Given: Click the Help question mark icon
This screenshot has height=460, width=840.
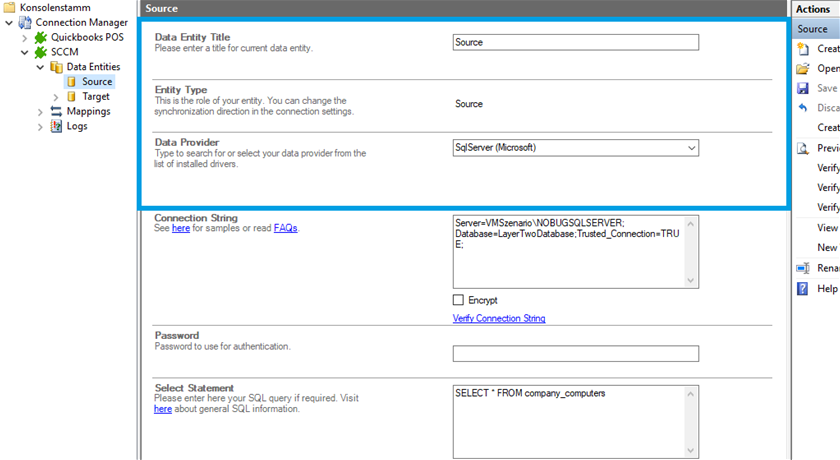Looking at the screenshot, I should click(802, 288).
